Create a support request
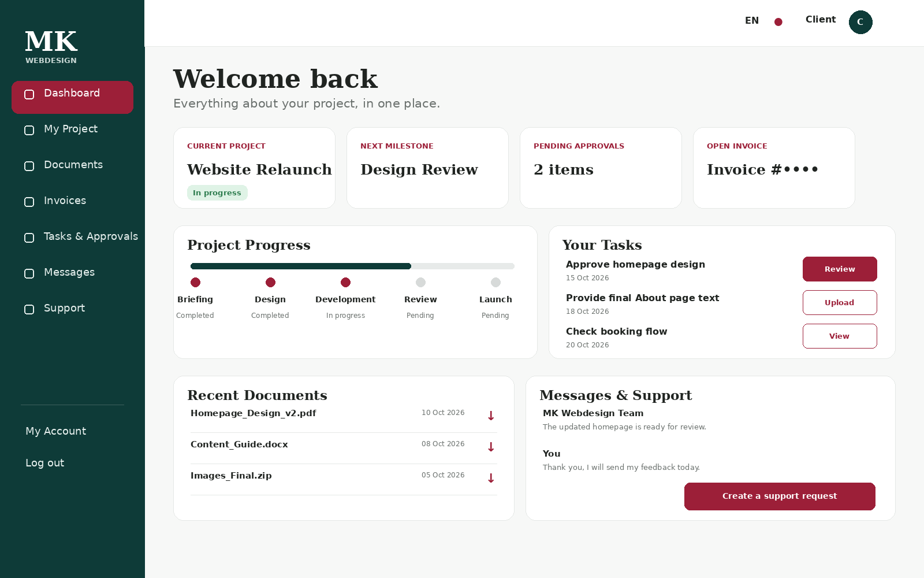 [x=780, y=497]
